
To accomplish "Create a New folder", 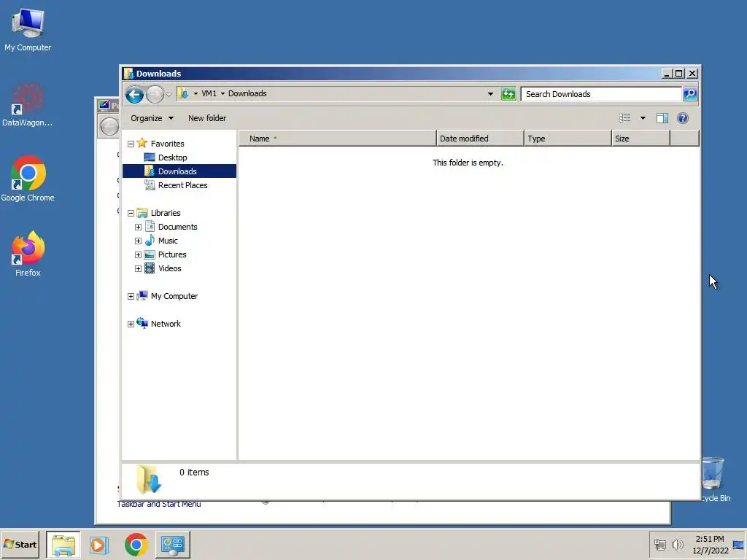I will (206, 118).
